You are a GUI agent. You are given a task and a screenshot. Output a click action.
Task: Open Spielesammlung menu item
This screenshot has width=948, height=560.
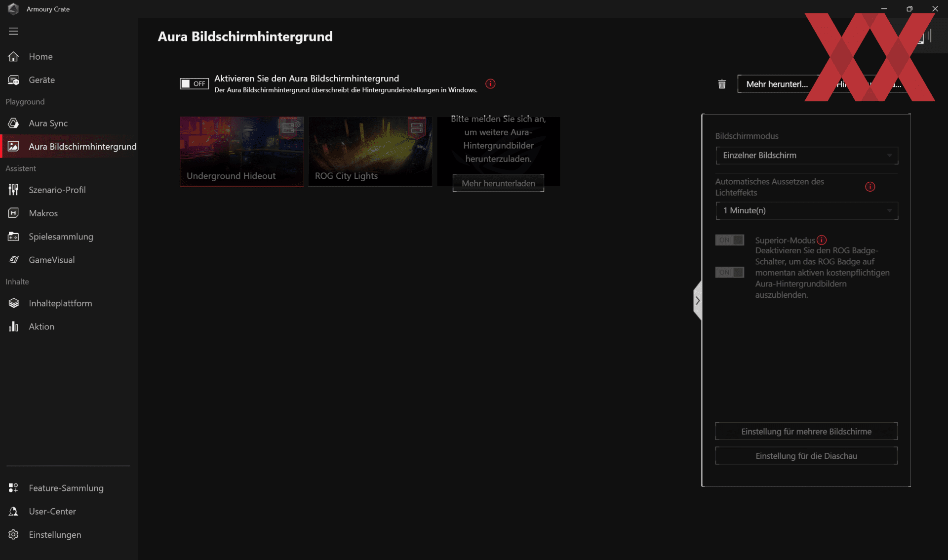pyautogui.click(x=69, y=237)
